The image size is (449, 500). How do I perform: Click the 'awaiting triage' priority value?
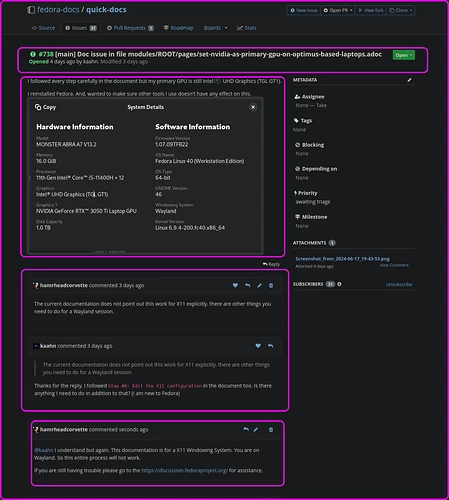[313, 202]
